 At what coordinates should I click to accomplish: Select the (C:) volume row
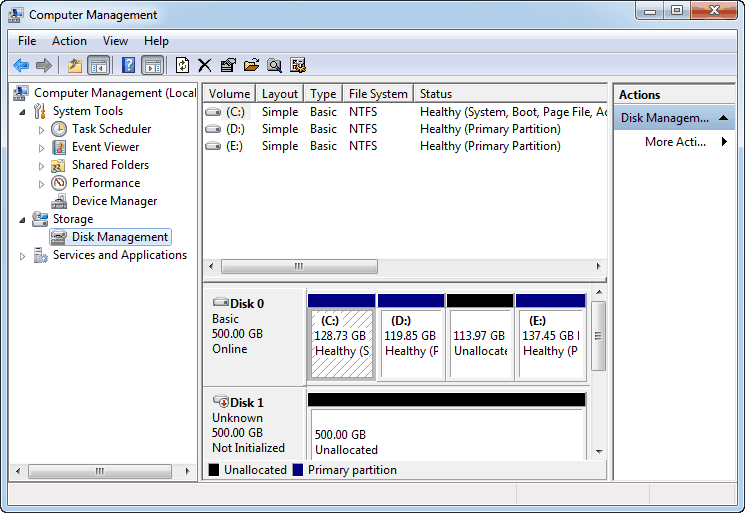(406, 112)
